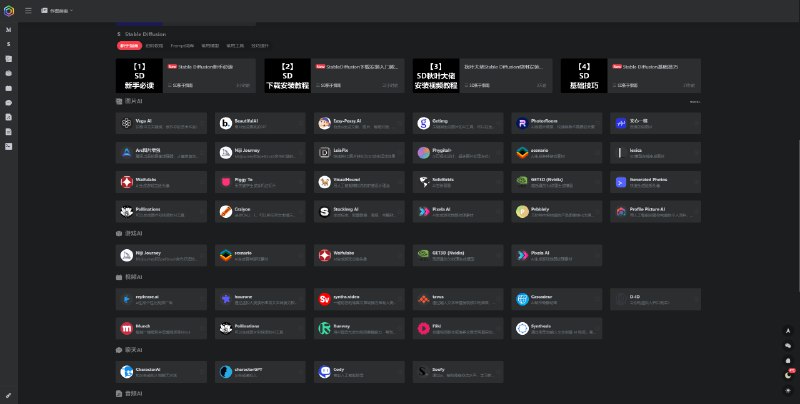
Task: Open scenario in the 图片AI section
Action: click(x=557, y=153)
